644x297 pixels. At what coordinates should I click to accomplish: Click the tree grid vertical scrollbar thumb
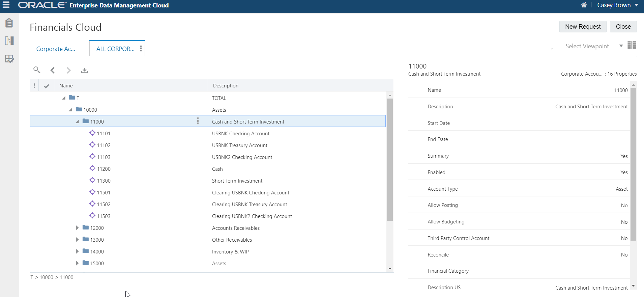point(390,159)
